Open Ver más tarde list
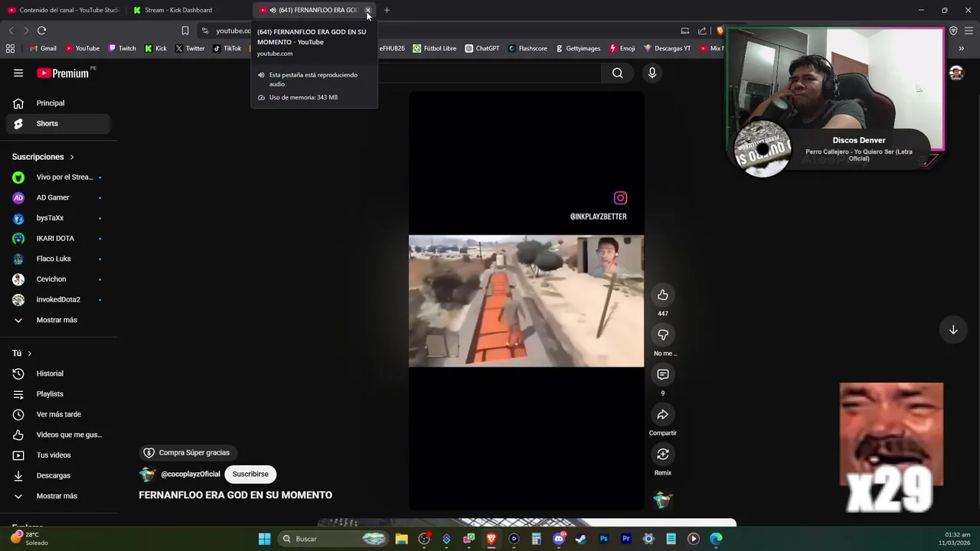 click(59, 415)
